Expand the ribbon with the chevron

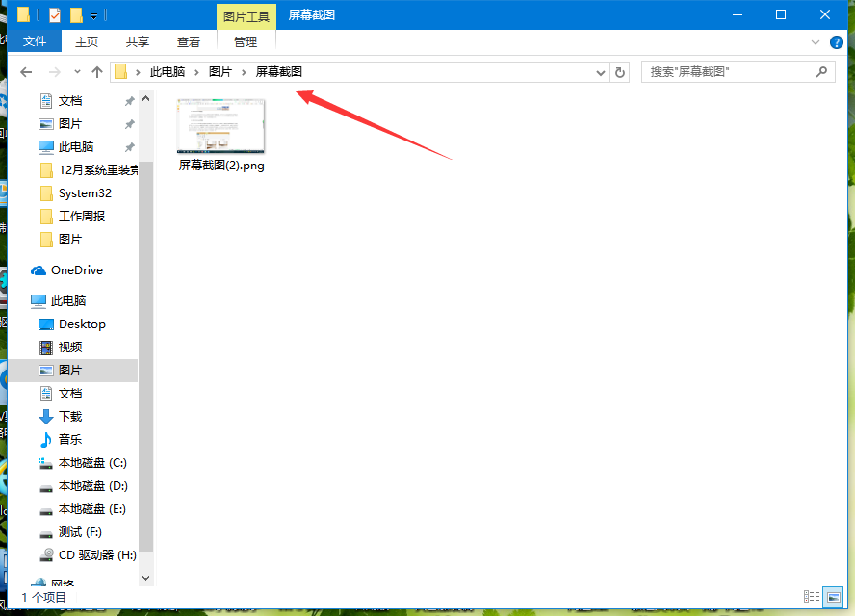[816, 42]
